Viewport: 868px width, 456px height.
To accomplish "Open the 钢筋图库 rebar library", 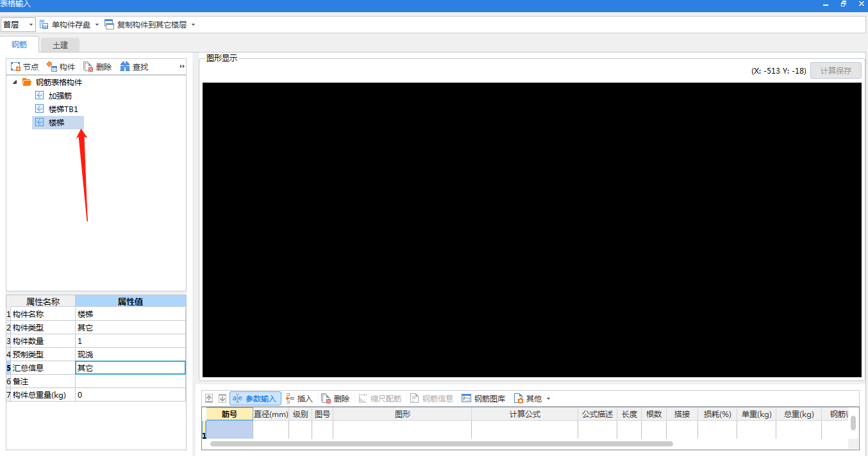I will tap(483, 398).
